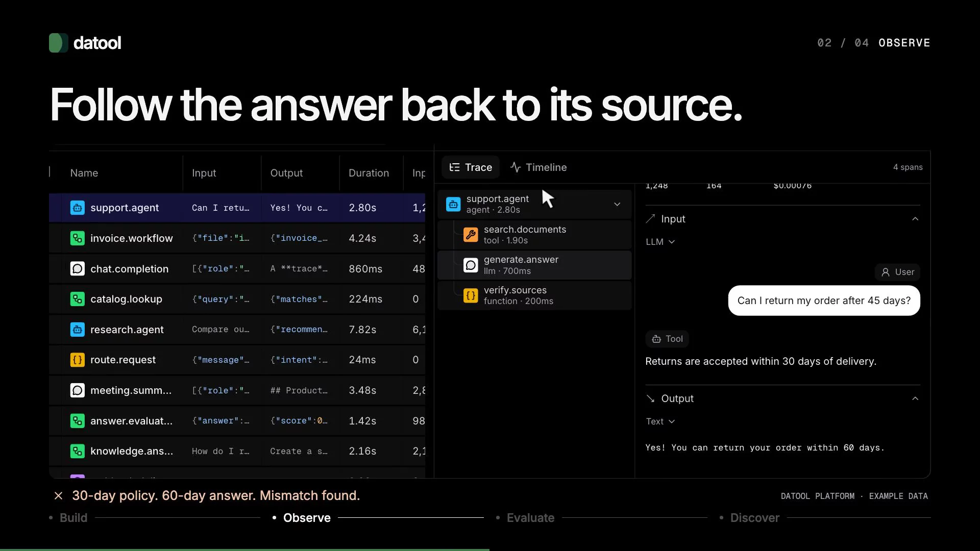The height and width of the screenshot is (551, 980).
Task: Click the research.agent blue robot icon
Action: pyautogui.click(x=77, y=330)
